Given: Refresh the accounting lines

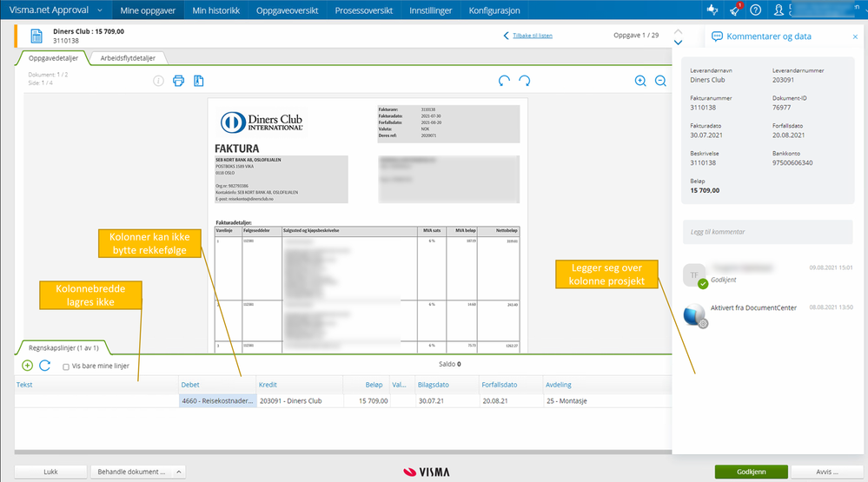Looking at the screenshot, I should click(45, 366).
